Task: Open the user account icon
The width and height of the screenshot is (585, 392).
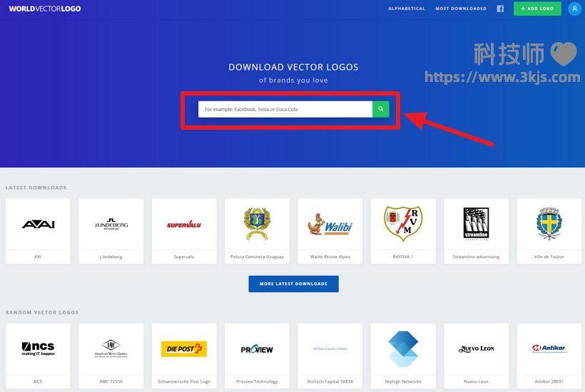Action: pos(574,9)
